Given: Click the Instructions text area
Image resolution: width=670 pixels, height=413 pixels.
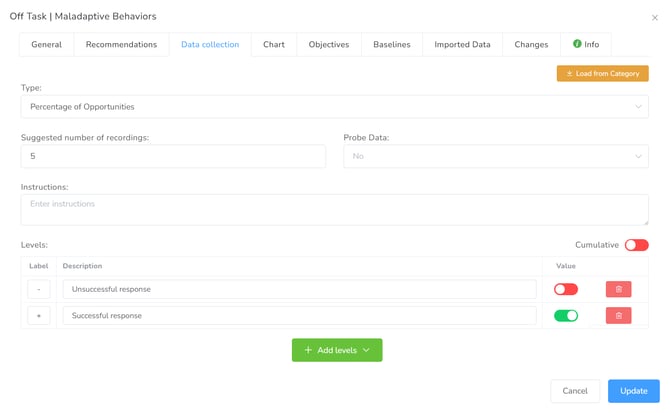Looking at the screenshot, I should [x=334, y=209].
